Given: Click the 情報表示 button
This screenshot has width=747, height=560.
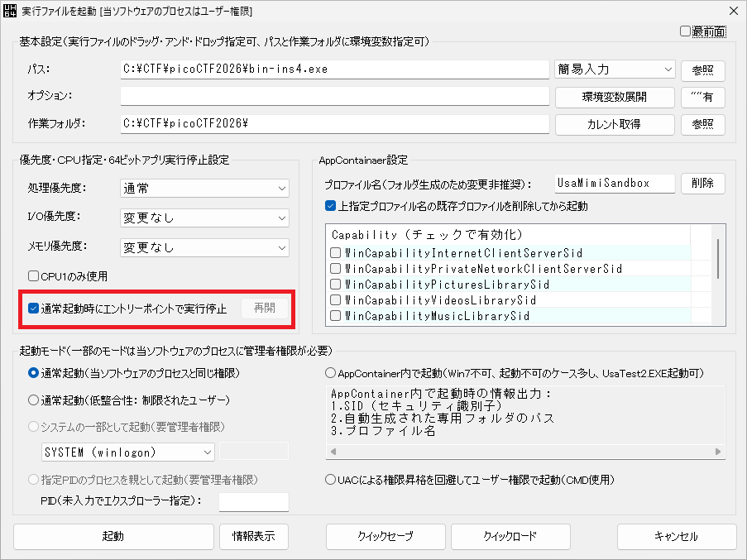Looking at the screenshot, I should (254, 536).
